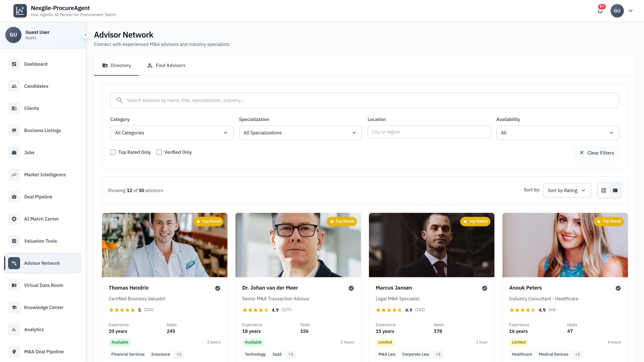Image resolution: width=644 pixels, height=362 pixels.
Task: Switch advisor results to list view
Action: coord(615,190)
